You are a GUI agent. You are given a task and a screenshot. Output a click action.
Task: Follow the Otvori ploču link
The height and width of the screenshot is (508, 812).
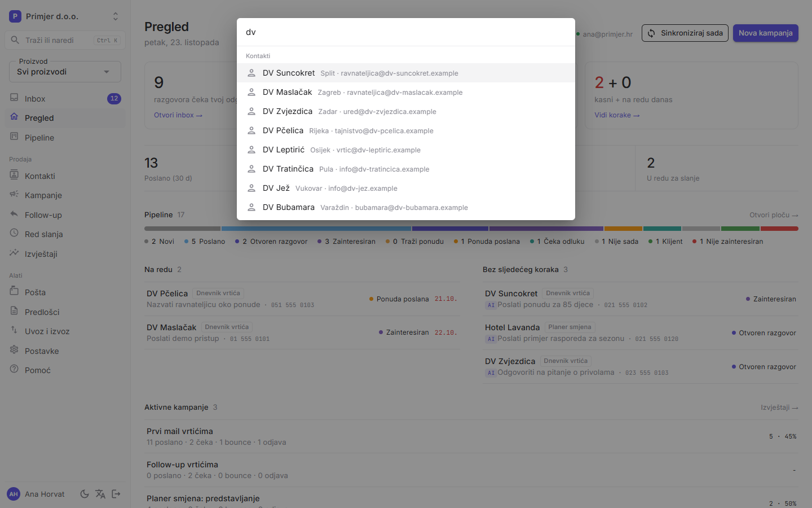click(x=774, y=215)
